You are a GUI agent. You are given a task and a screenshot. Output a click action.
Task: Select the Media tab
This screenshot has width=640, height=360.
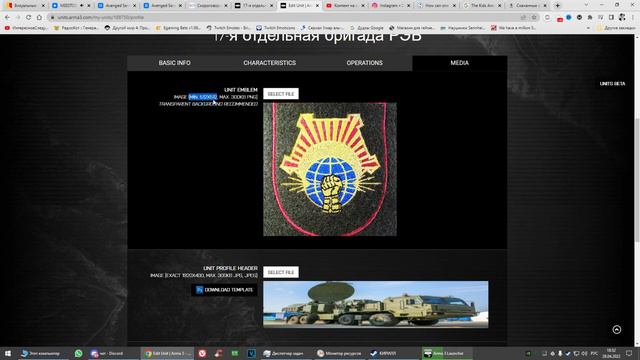460,63
